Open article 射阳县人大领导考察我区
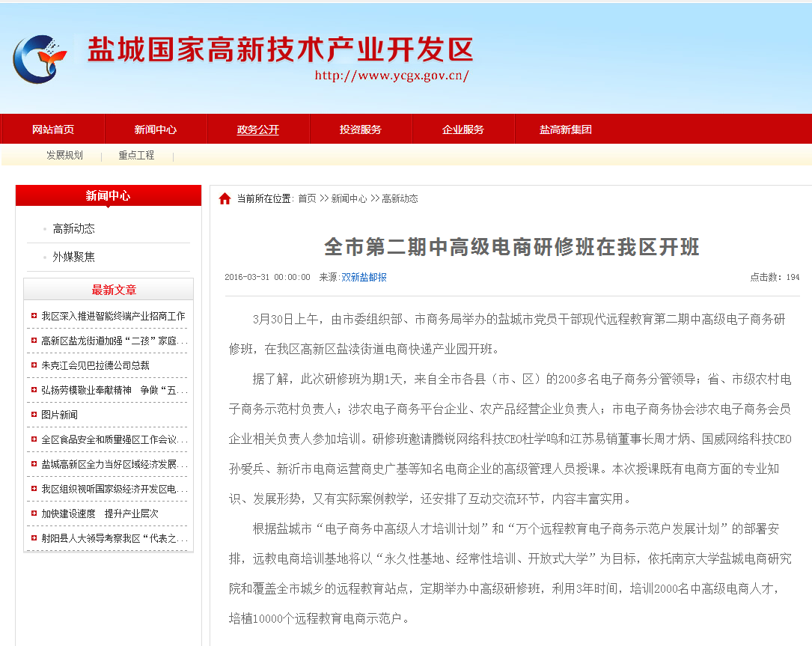 tap(115, 539)
